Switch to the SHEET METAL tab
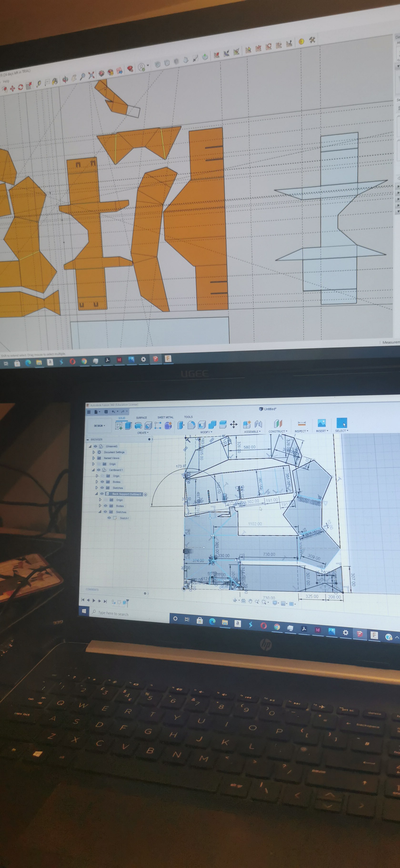The image size is (400, 868). click(x=166, y=418)
